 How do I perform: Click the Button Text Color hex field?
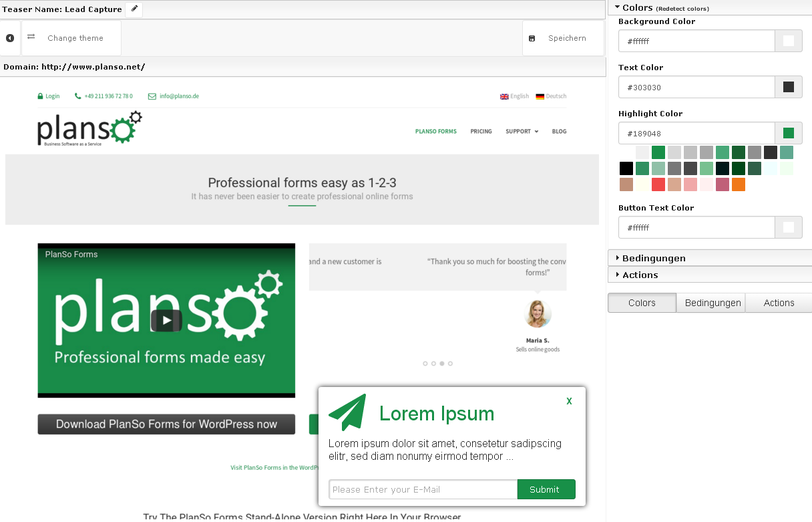(696, 227)
